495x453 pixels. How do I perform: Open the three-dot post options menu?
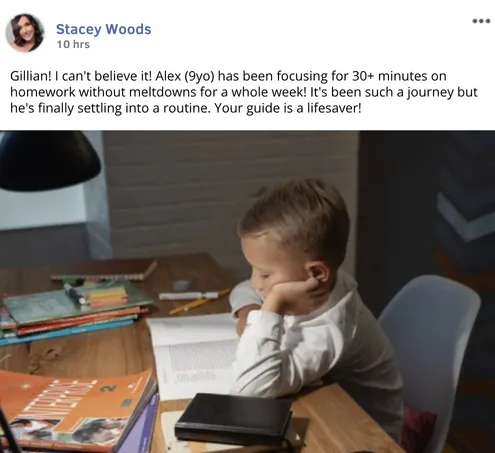coord(481,21)
